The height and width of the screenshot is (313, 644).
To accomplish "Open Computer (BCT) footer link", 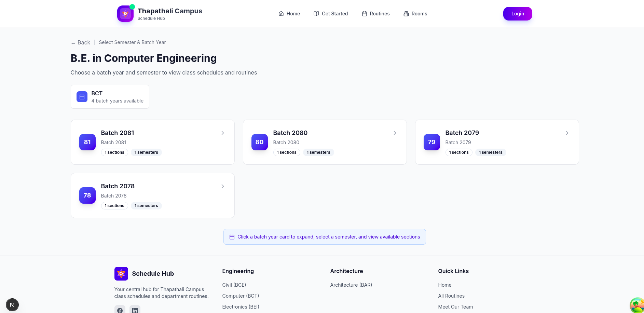I will [x=241, y=296].
